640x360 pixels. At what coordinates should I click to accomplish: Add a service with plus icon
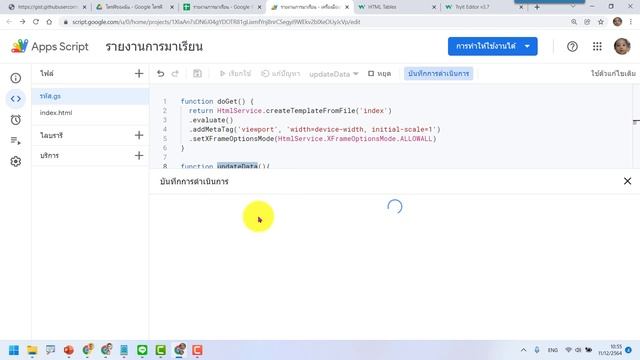pos(139,156)
